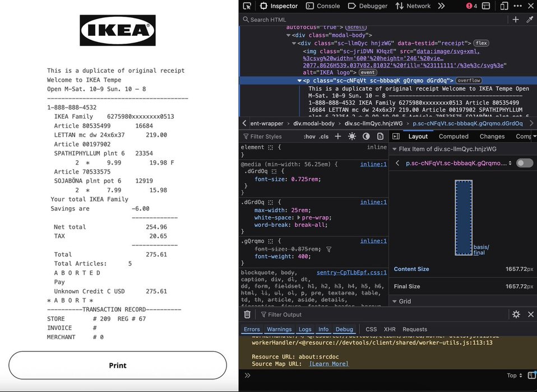Click the overflow badge on p node
537x392 pixels.
tap(469, 81)
